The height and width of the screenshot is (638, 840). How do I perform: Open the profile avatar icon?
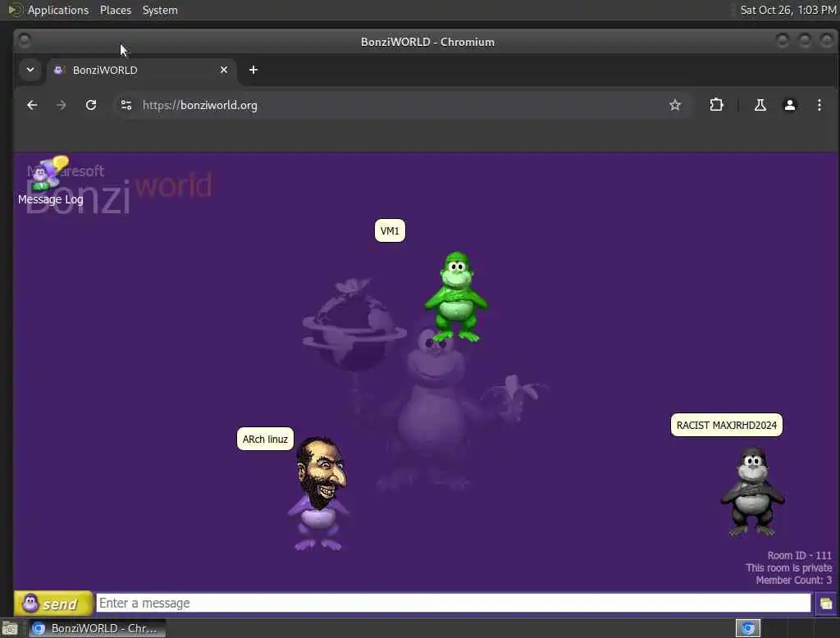[x=790, y=105]
